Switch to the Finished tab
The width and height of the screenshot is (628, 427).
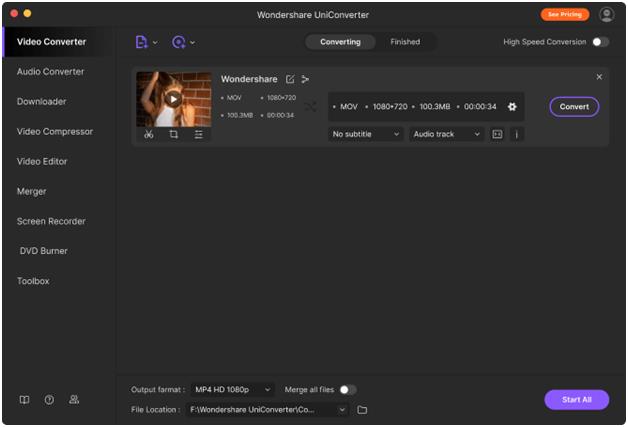(405, 42)
